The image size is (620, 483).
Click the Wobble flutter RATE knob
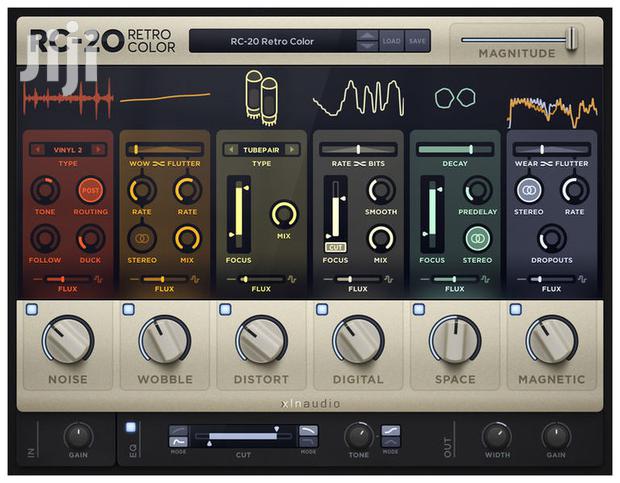click(187, 190)
